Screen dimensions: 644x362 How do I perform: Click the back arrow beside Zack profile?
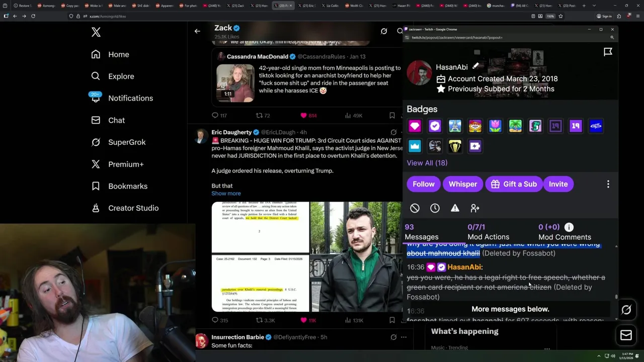[x=197, y=31]
